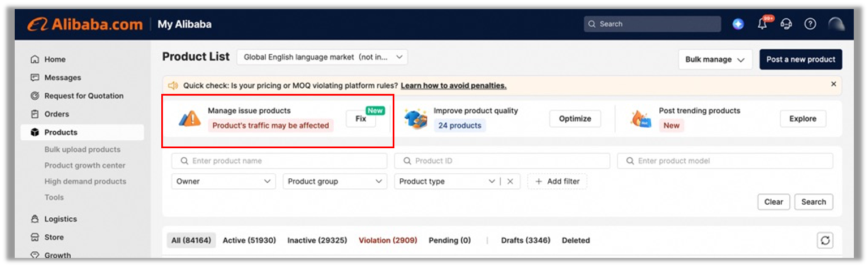Click the Enter product name field

[x=280, y=161]
